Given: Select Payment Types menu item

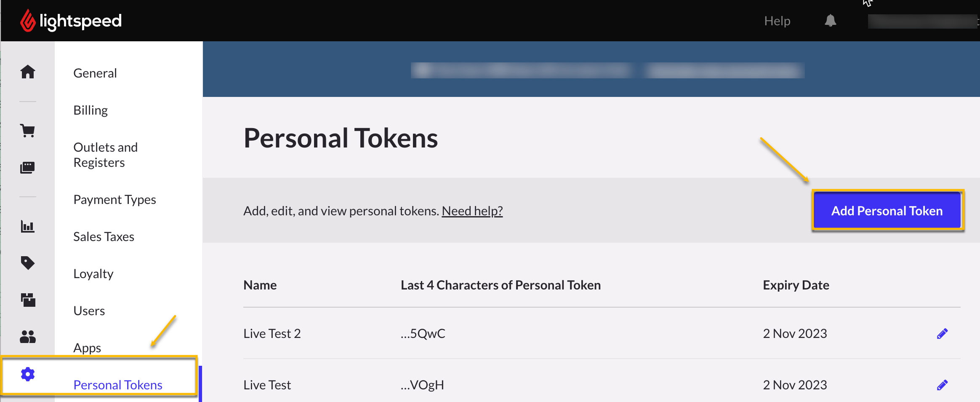Looking at the screenshot, I should 115,199.
